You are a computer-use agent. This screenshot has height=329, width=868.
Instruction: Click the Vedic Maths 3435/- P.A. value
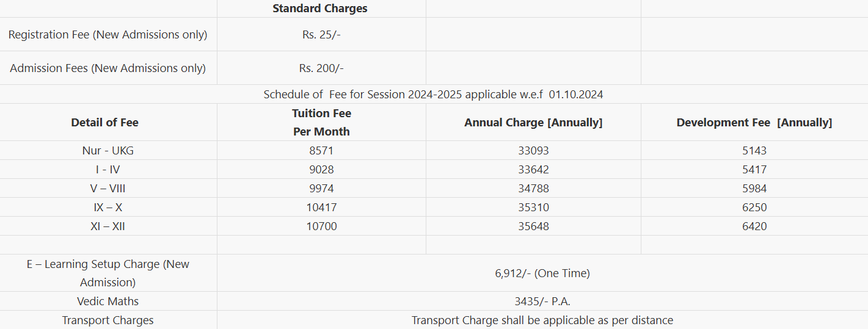click(x=542, y=302)
